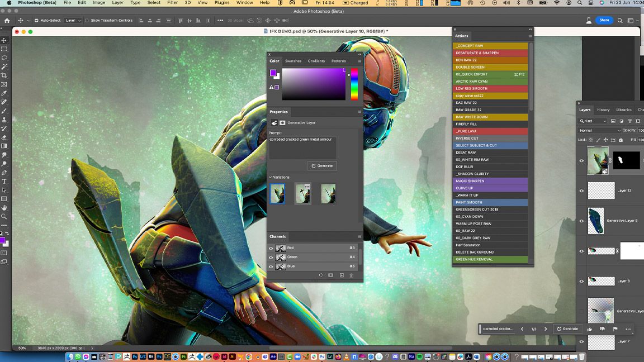Hide the Blue channel
644x362 pixels.
[271, 266]
